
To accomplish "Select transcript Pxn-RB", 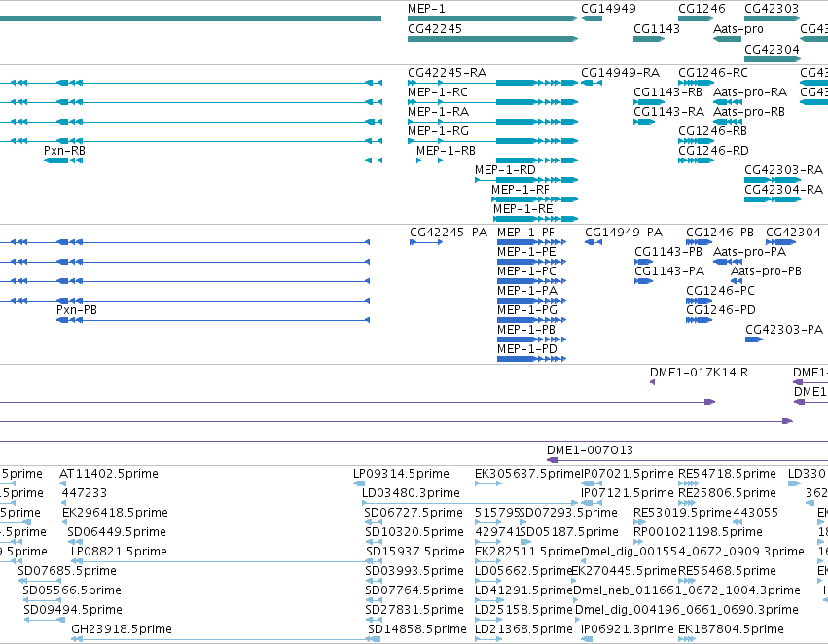I will [213, 161].
